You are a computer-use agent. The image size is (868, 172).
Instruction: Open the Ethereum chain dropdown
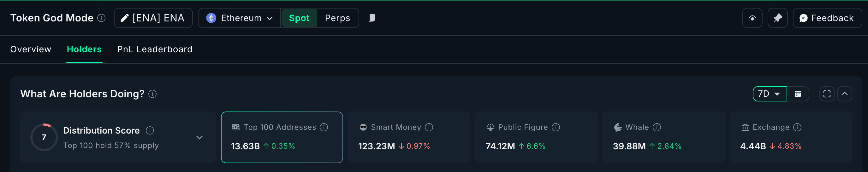pos(239,18)
